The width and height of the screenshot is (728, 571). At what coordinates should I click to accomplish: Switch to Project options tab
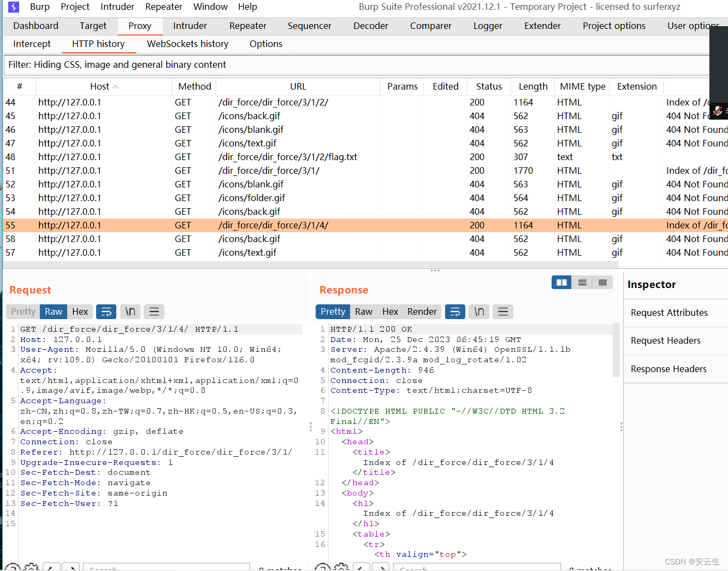click(x=614, y=26)
